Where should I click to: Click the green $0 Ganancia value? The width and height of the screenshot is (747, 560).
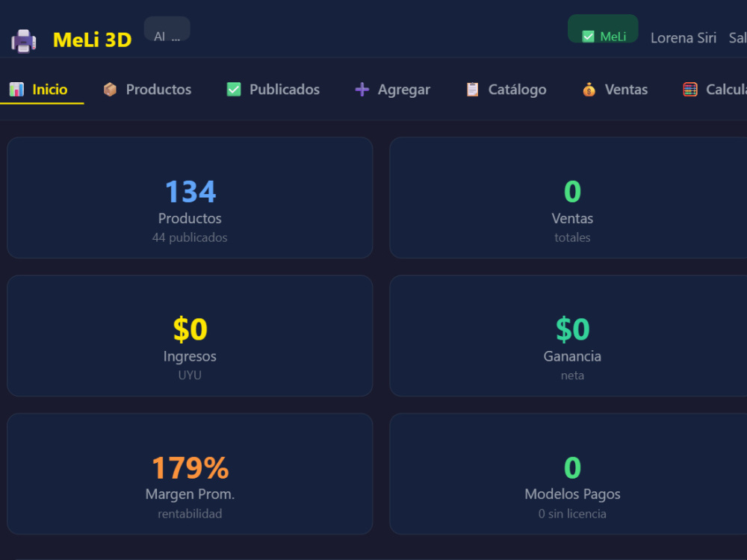point(572,329)
